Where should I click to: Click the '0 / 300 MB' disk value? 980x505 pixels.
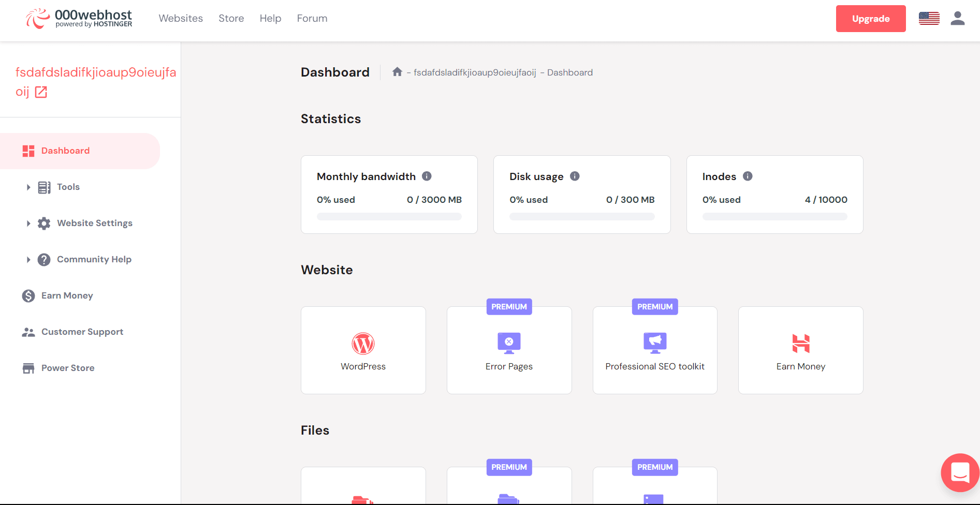[x=631, y=200]
